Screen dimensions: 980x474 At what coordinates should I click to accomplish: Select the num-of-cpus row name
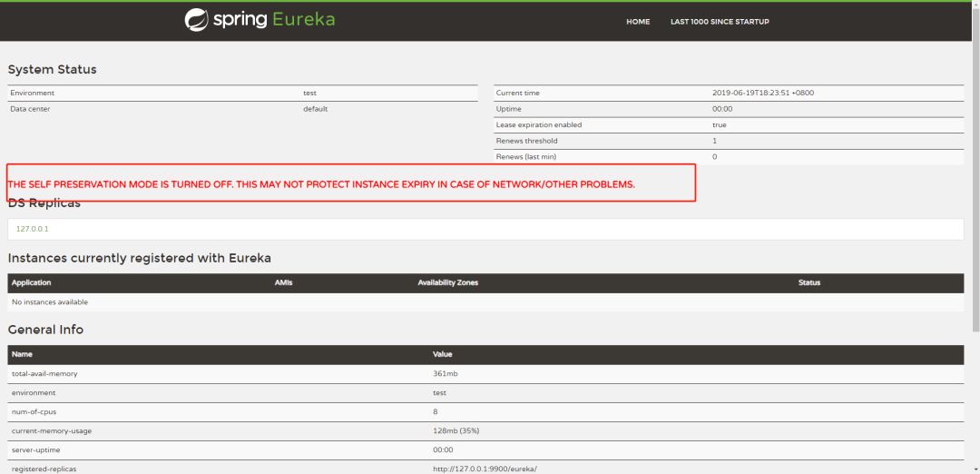coord(34,412)
